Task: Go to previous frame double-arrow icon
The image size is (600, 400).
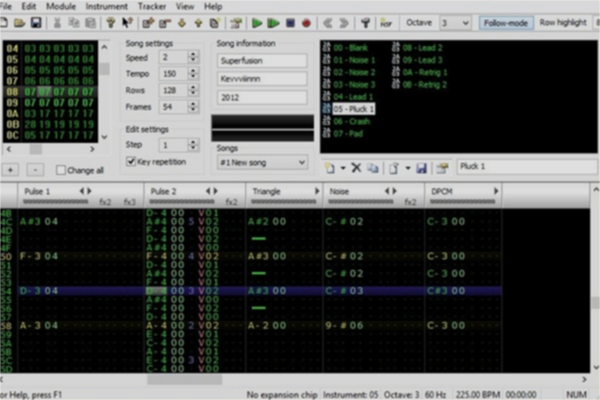Action: pos(328,23)
